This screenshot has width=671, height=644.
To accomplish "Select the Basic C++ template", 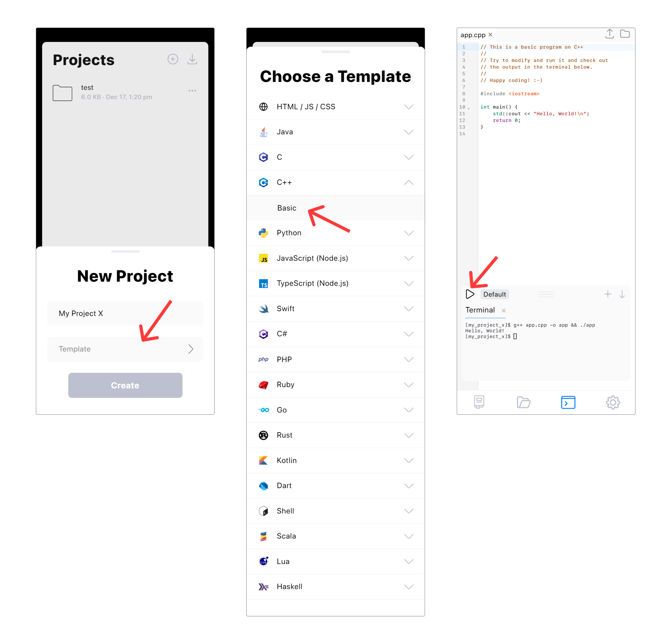I will [x=287, y=208].
